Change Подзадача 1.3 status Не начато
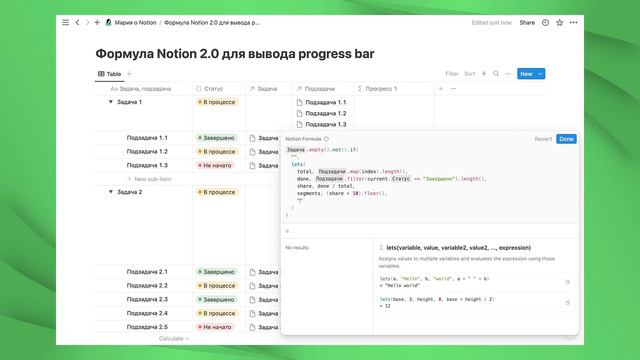 tap(215, 165)
